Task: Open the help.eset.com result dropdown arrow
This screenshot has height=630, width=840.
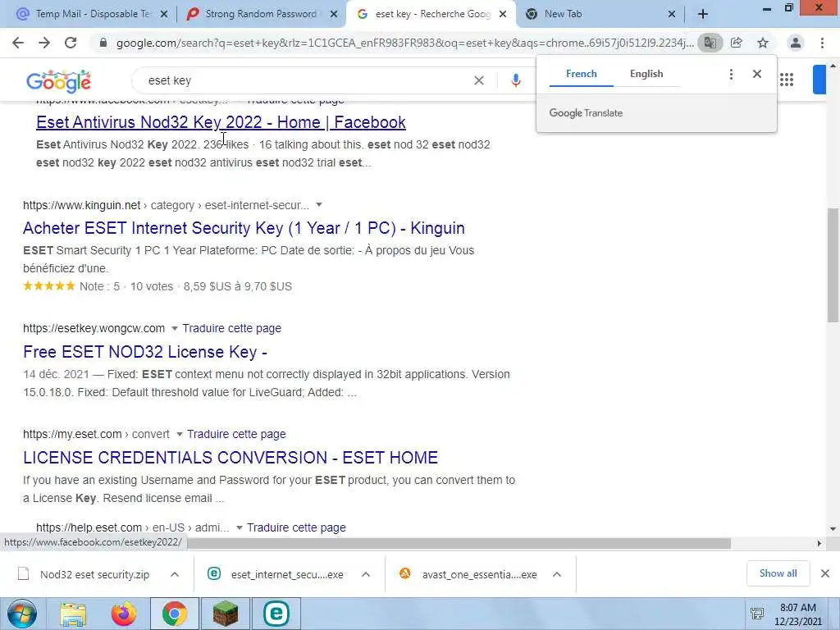Action: coord(240,527)
